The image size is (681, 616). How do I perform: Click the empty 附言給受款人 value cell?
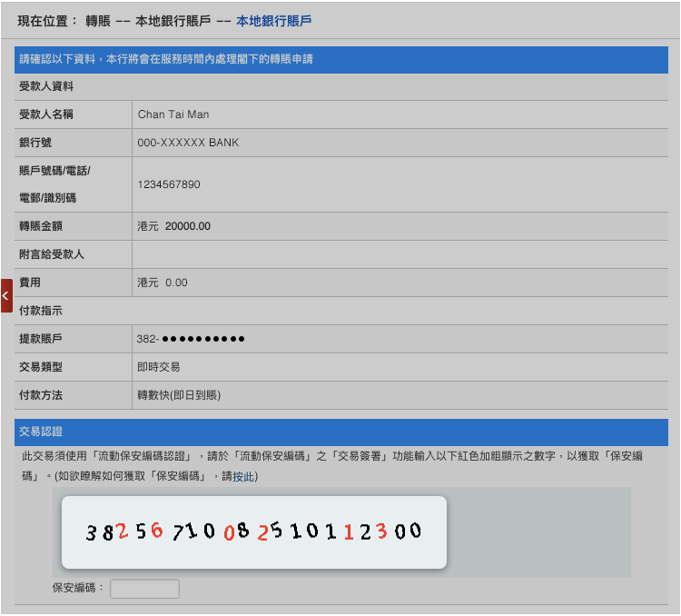pos(400,254)
